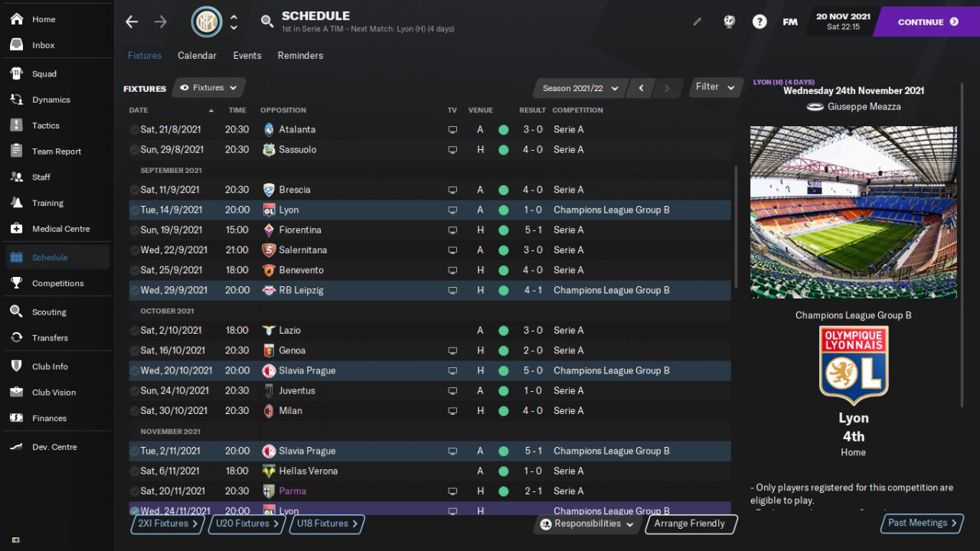The height and width of the screenshot is (551, 980).
Task: Toggle the checkmark beside RB Leipzig fixture
Action: [135, 290]
